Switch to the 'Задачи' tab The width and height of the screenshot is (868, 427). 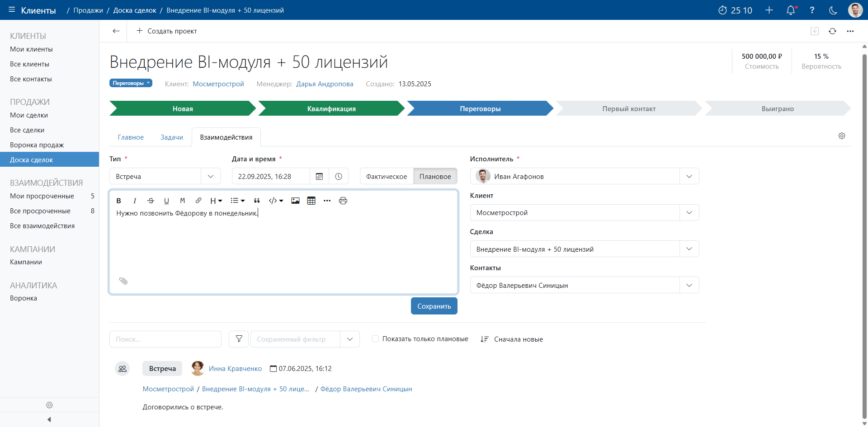click(172, 137)
